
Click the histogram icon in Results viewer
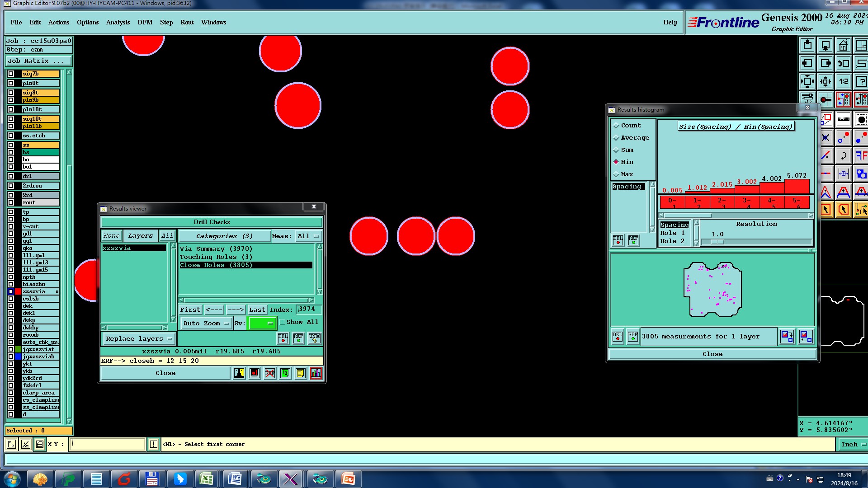tap(316, 373)
